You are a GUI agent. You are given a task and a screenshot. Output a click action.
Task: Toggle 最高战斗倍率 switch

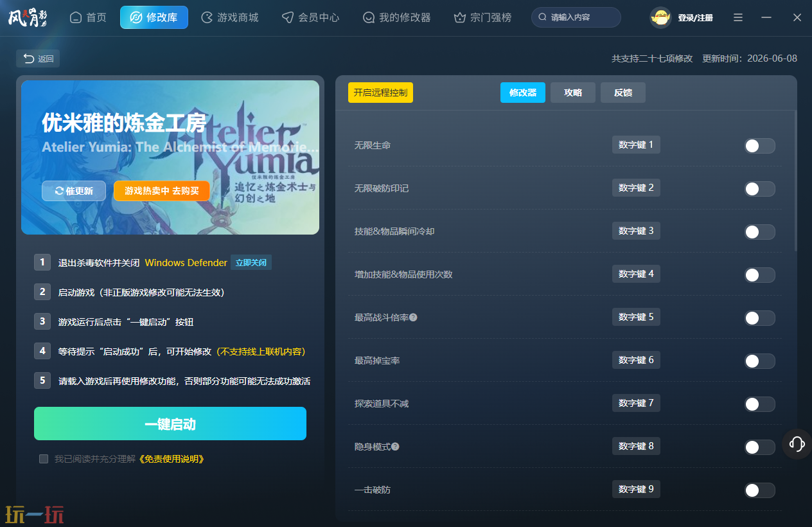(x=760, y=318)
